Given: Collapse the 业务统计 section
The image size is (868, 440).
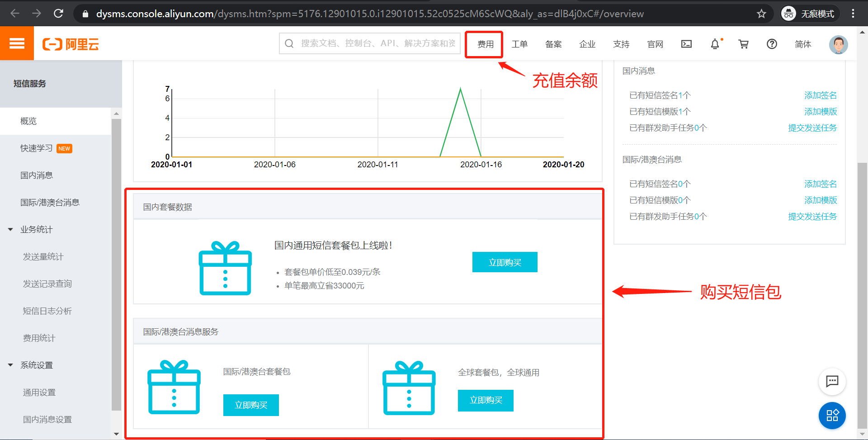Looking at the screenshot, I should click(x=10, y=229).
